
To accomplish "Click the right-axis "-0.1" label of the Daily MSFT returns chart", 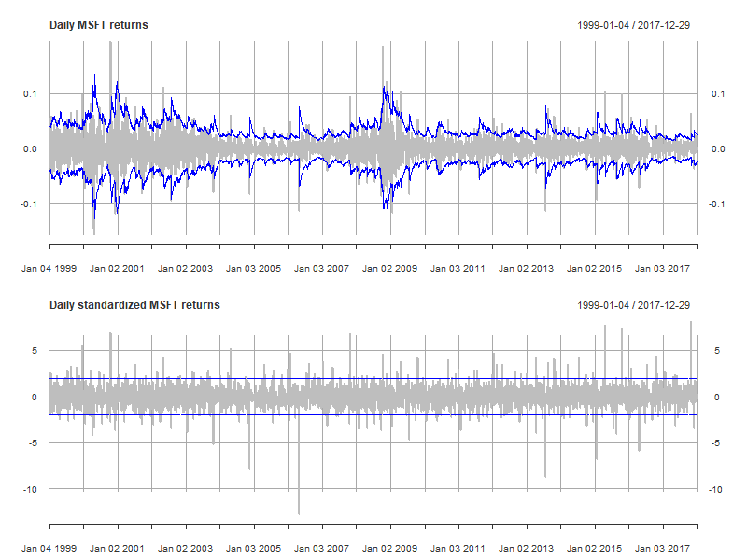I will (x=716, y=204).
